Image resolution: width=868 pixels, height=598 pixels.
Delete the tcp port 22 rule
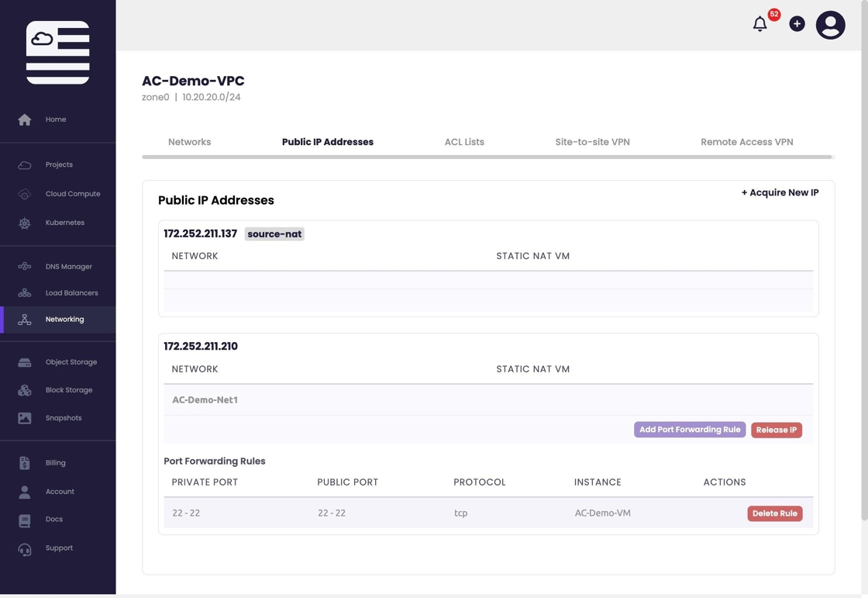[x=774, y=513]
